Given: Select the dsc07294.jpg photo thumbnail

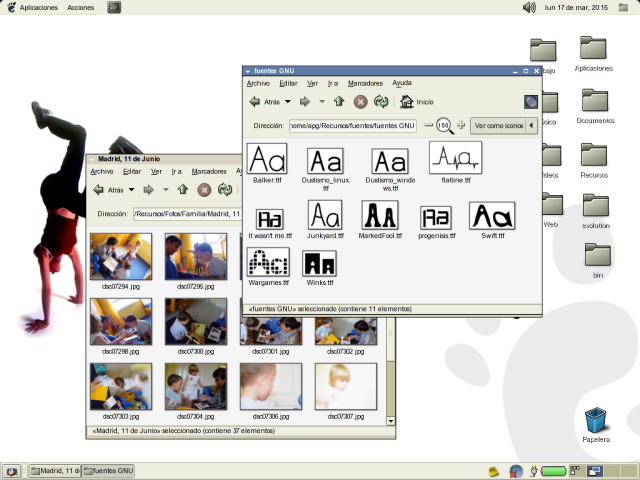Looking at the screenshot, I should (x=121, y=257).
